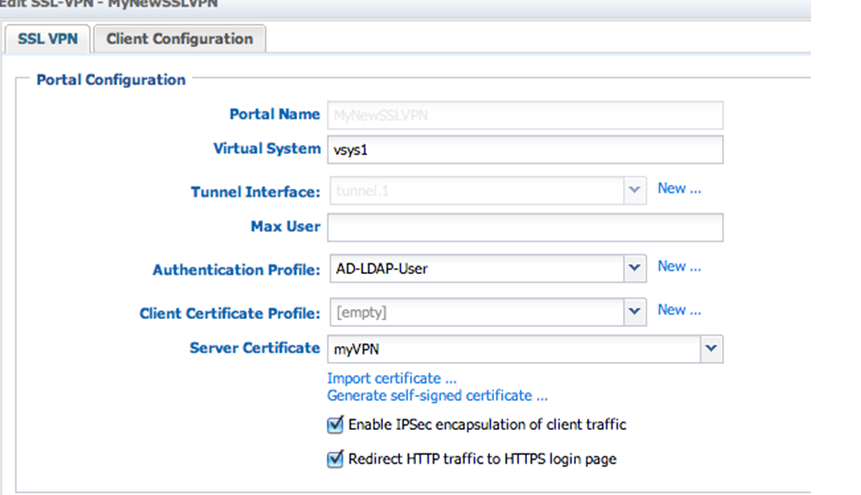
Task: Click the Portal Name text field
Action: (x=524, y=115)
